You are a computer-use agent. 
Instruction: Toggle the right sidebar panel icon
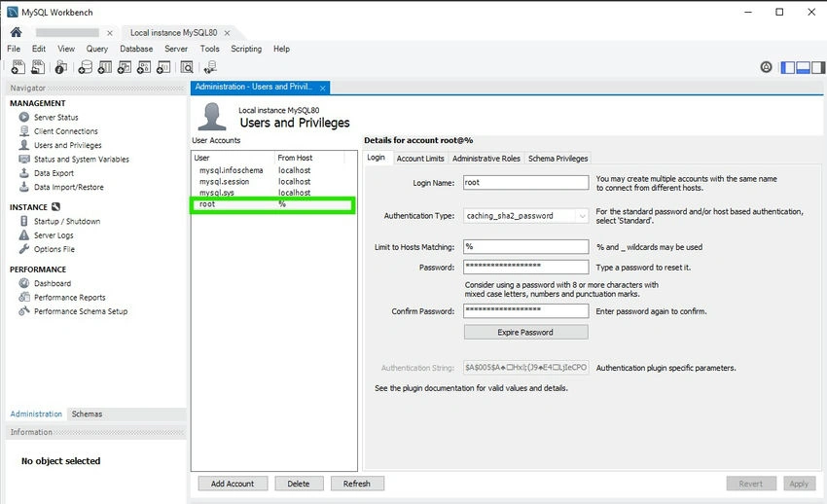coord(818,67)
